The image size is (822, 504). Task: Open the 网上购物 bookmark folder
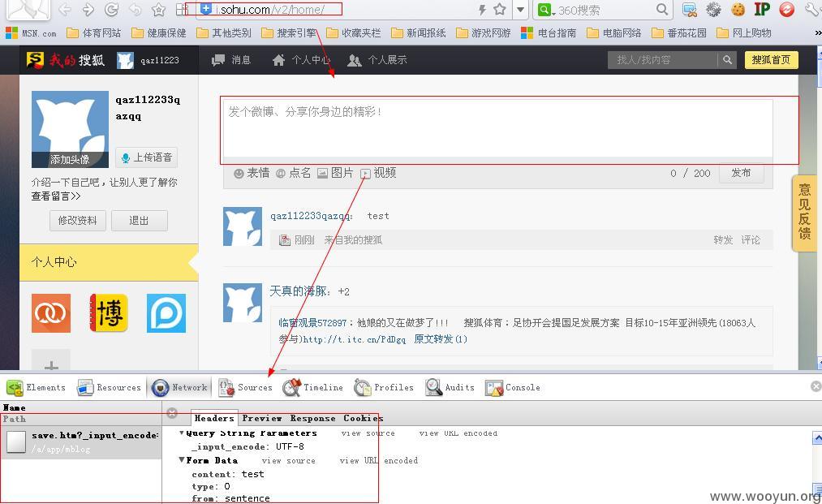tap(744, 33)
